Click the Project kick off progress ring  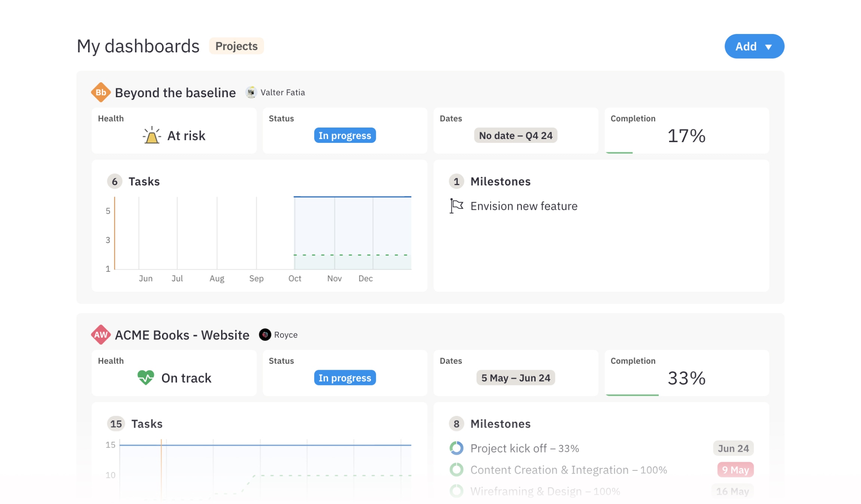point(456,448)
